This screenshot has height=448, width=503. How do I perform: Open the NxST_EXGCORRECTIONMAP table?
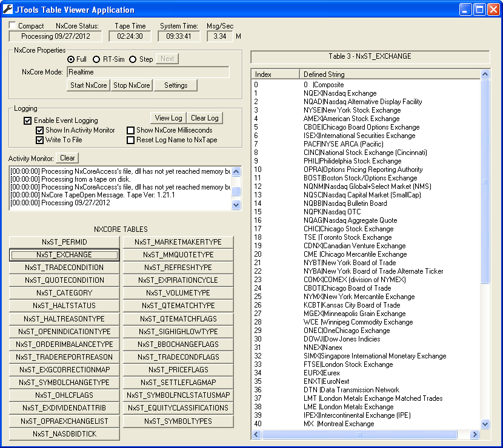pos(64,370)
